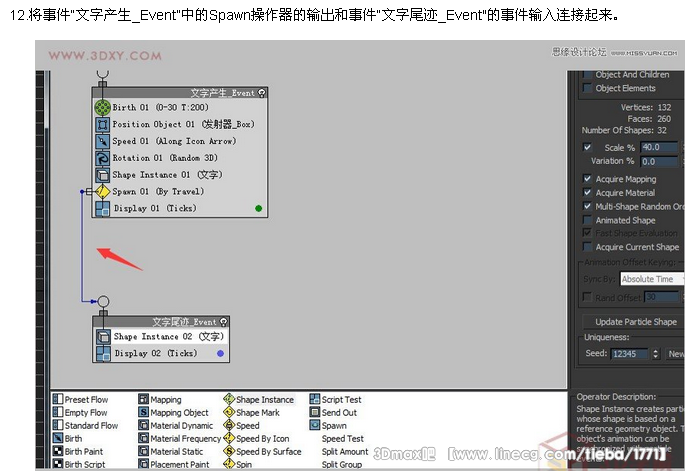Select the Speed Test depot entry
This screenshot has height=471, width=695.
click(x=343, y=439)
